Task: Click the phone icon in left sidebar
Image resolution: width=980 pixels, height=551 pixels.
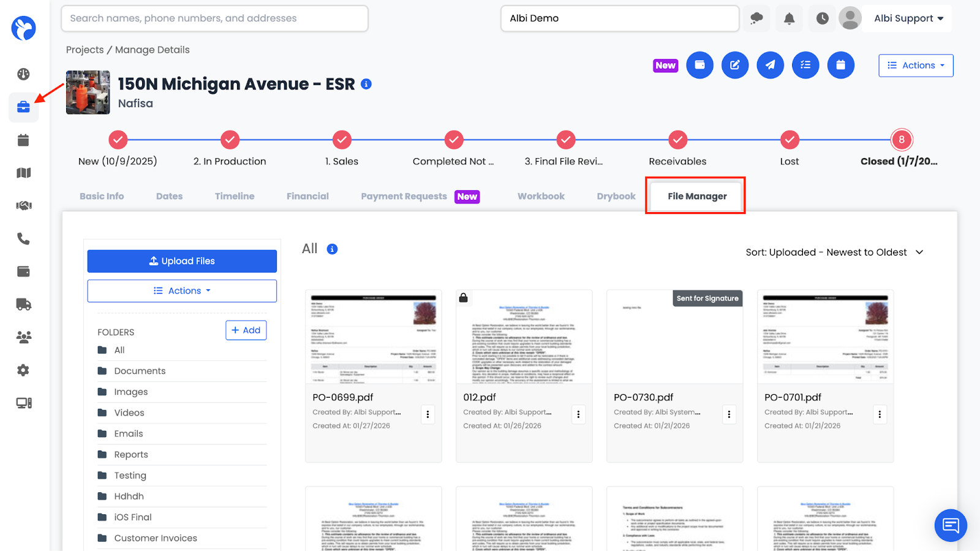Action: click(23, 238)
